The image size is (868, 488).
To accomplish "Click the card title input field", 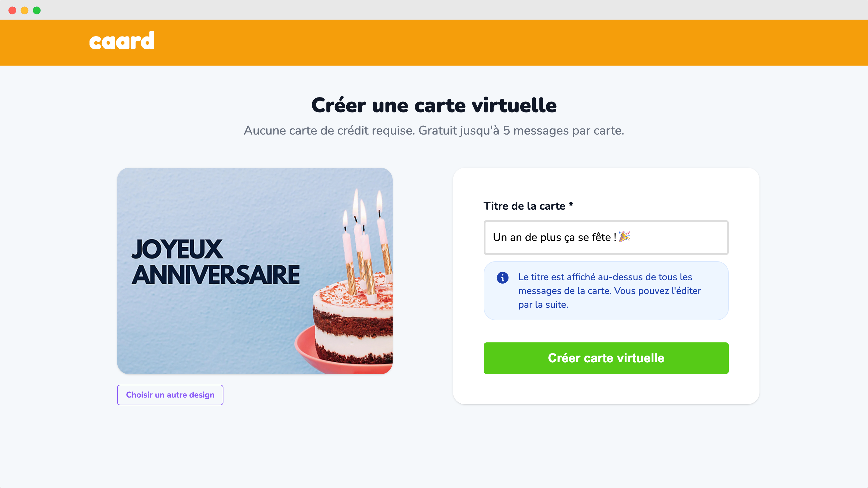I will pos(606,237).
